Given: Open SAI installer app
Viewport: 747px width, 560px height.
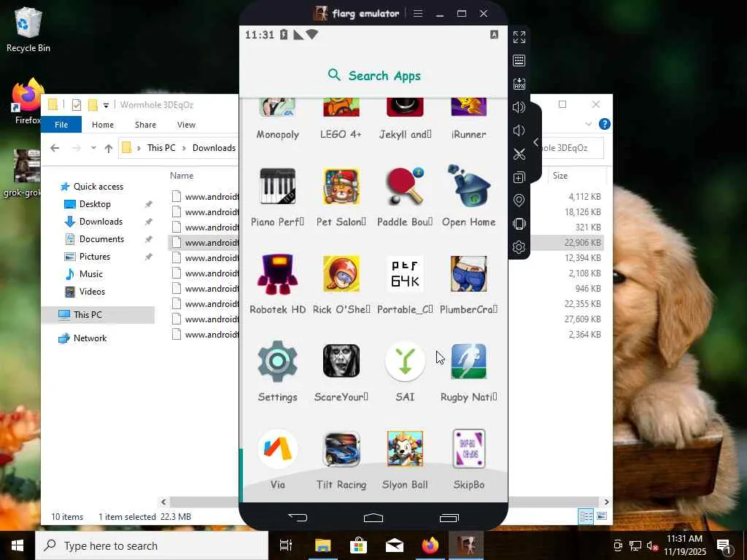Looking at the screenshot, I should pyautogui.click(x=405, y=362).
